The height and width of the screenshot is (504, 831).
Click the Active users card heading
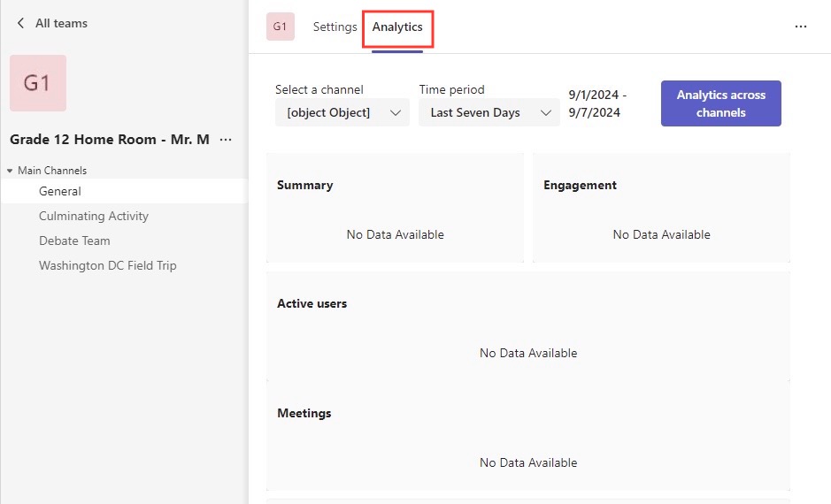pos(312,304)
